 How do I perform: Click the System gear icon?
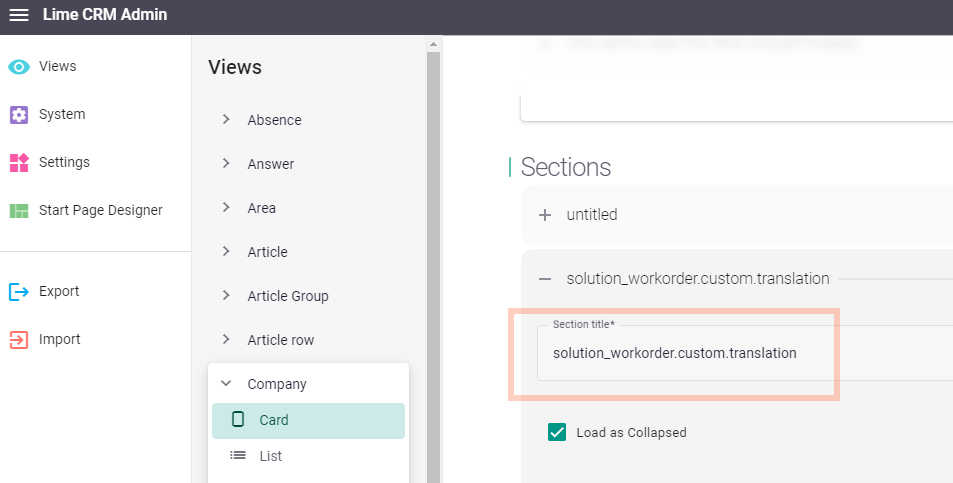pos(19,115)
